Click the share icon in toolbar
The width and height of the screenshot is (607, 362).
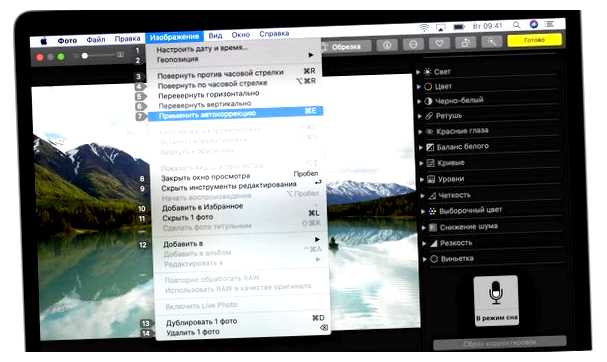click(x=465, y=43)
